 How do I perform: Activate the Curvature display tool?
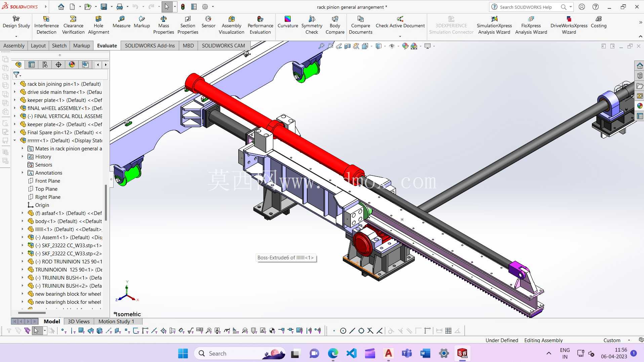288,22
